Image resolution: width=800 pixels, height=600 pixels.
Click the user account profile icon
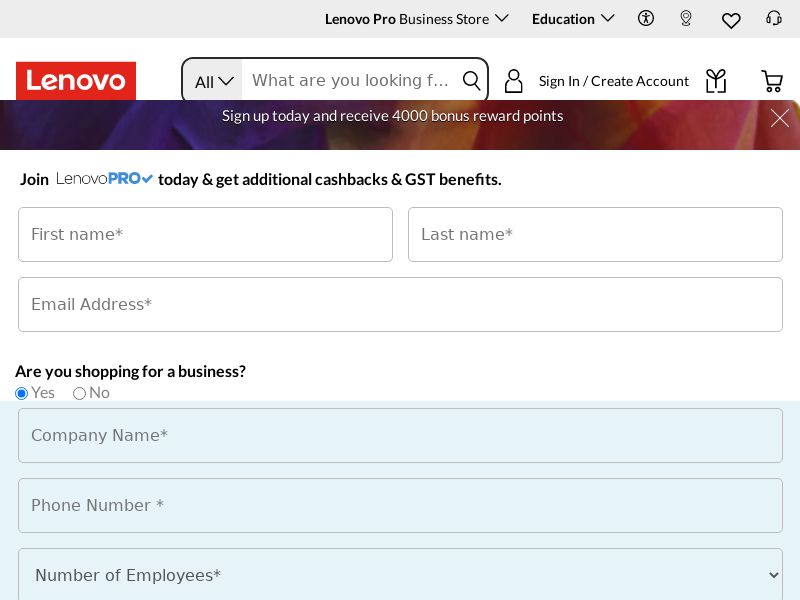[x=513, y=81]
